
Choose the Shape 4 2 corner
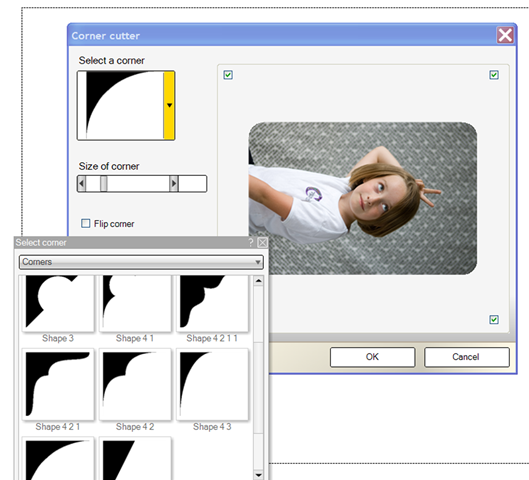(x=135, y=384)
